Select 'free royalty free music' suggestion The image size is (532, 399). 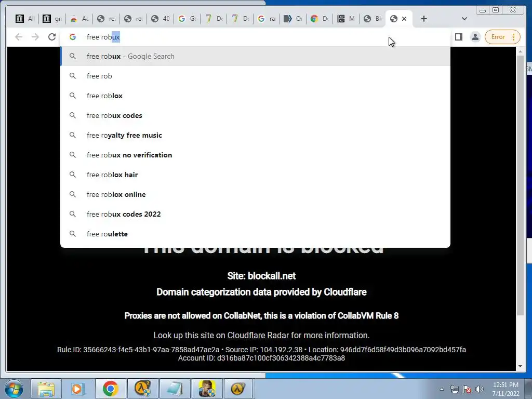click(x=255, y=135)
